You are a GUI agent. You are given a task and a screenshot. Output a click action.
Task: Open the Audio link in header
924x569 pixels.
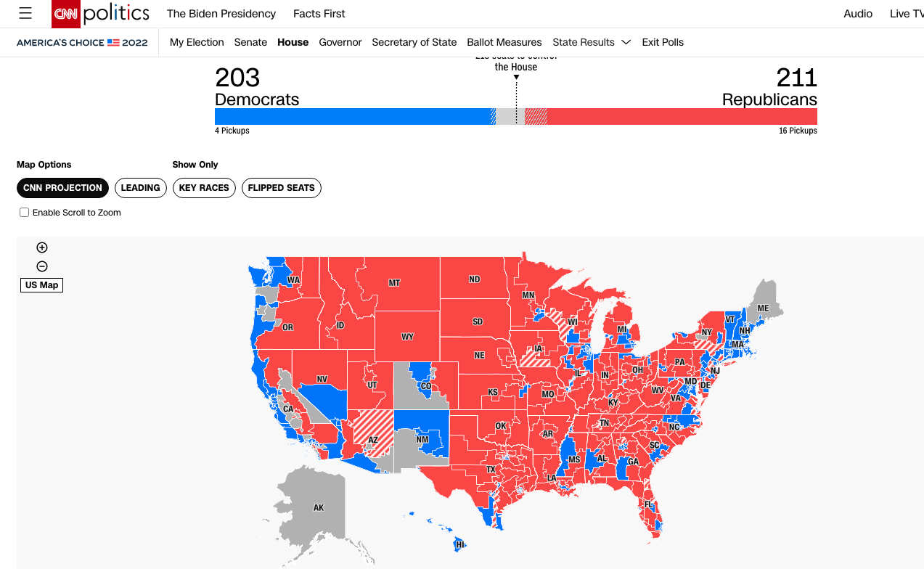[858, 14]
